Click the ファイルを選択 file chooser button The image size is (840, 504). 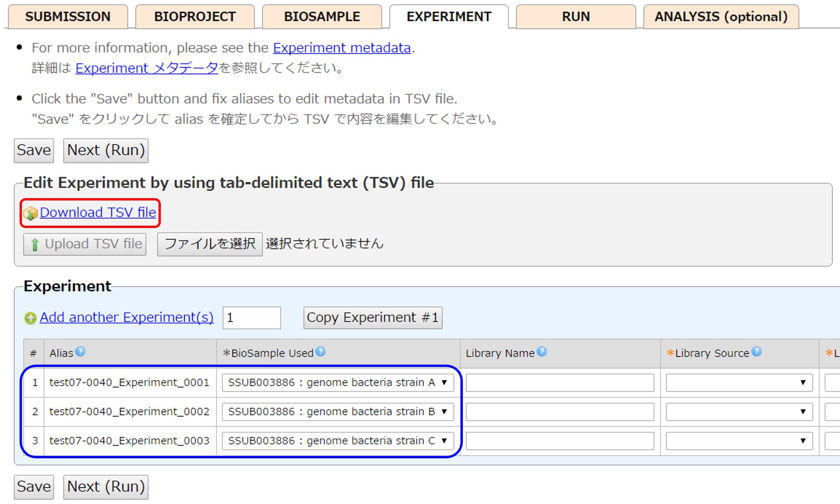pos(210,244)
